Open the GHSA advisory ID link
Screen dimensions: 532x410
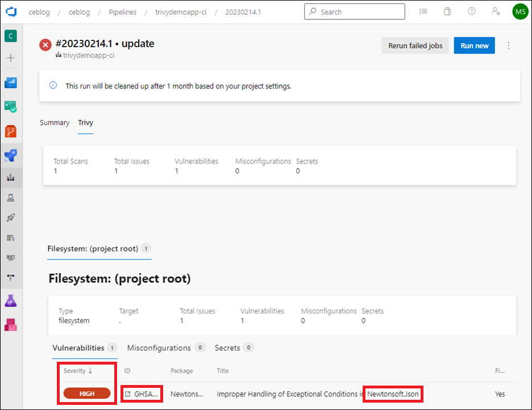pos(146,394)
